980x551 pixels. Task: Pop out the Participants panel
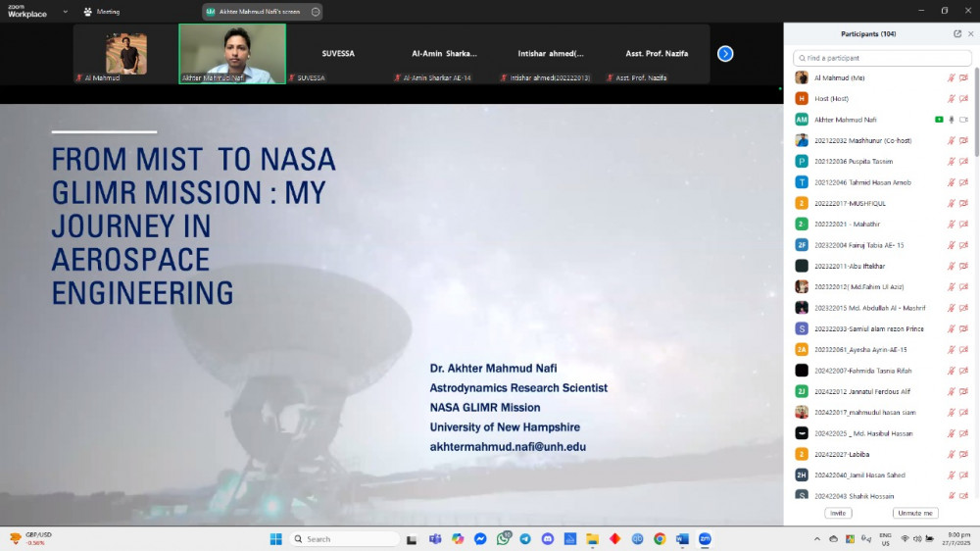(x=957, y=33)
